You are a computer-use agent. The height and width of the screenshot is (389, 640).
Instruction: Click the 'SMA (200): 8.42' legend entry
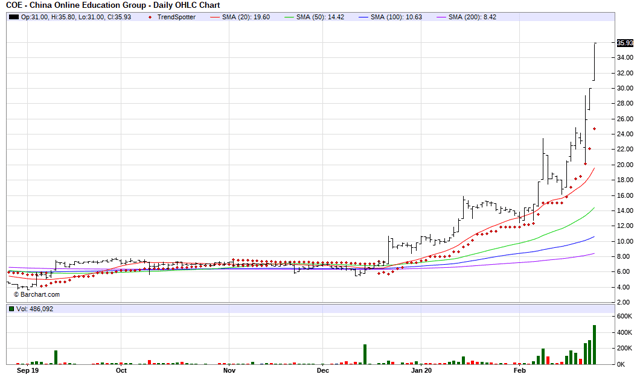[472, 17]
